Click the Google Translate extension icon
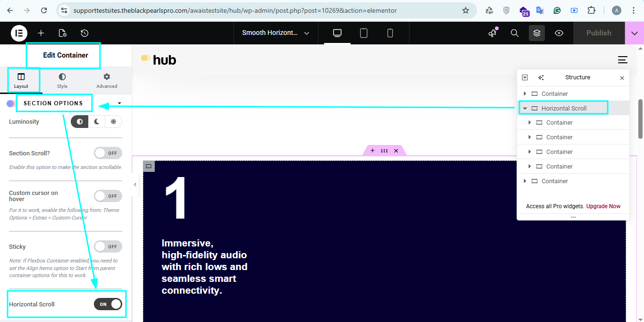Screen dimensions: 644x322 [x=540, y=10]
